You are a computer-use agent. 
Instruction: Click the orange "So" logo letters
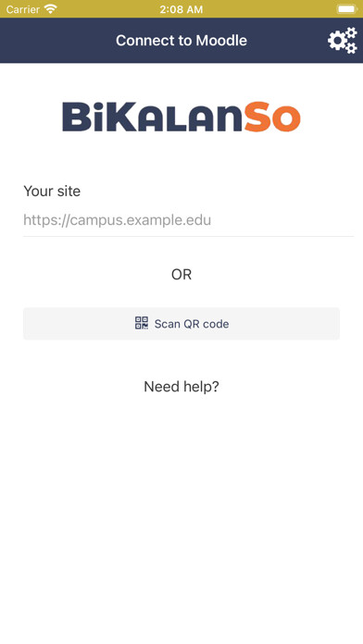(x=272, y=118)
